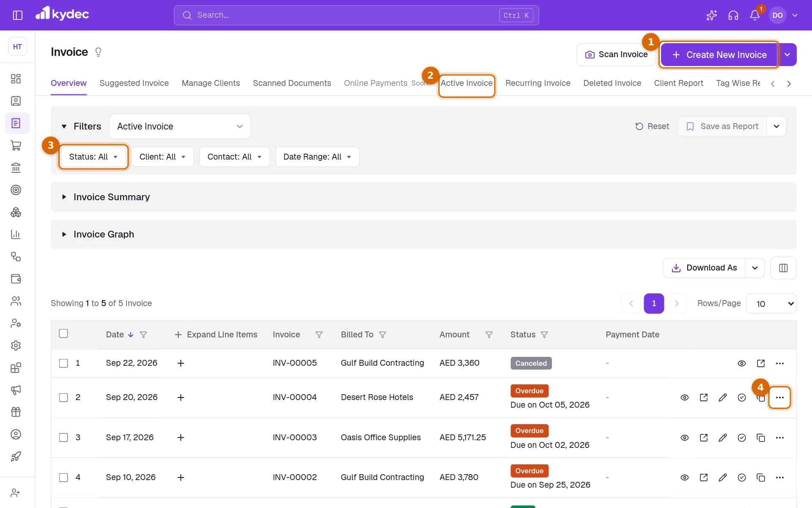The height and width of the screenshot is (508, 812).
Task: View INV-00002 with eye icon
Action: 685,478
